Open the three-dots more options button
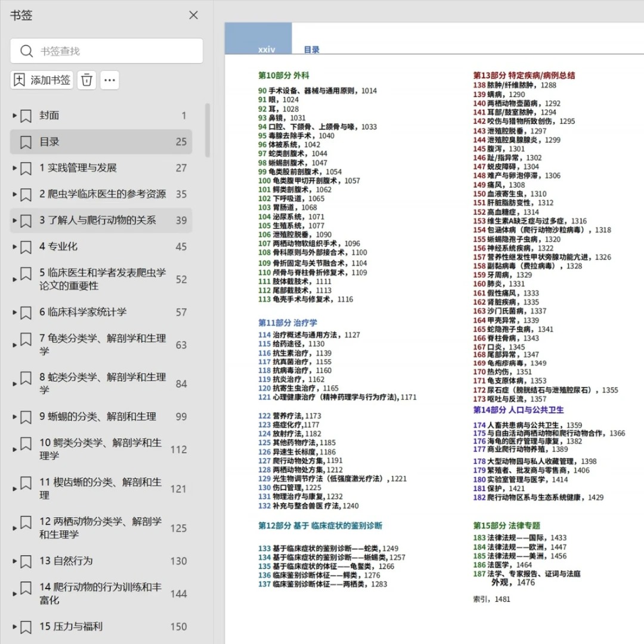 click(x=110, y=80)
